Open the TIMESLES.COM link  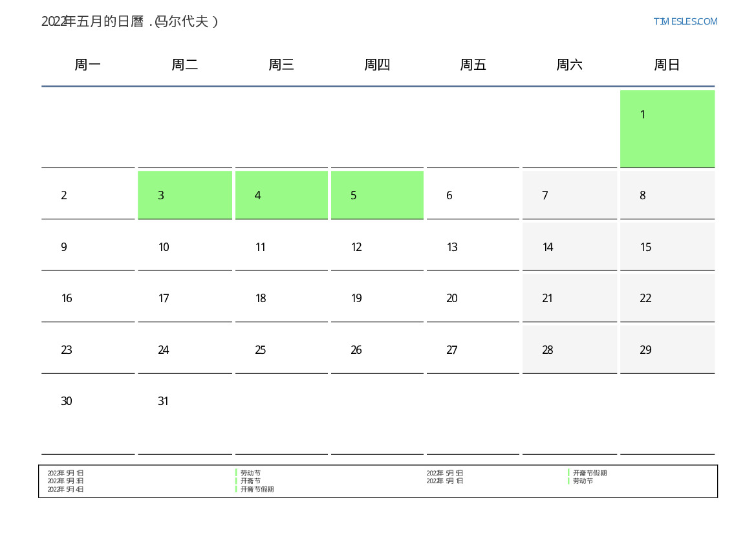(x=685, y=21)
